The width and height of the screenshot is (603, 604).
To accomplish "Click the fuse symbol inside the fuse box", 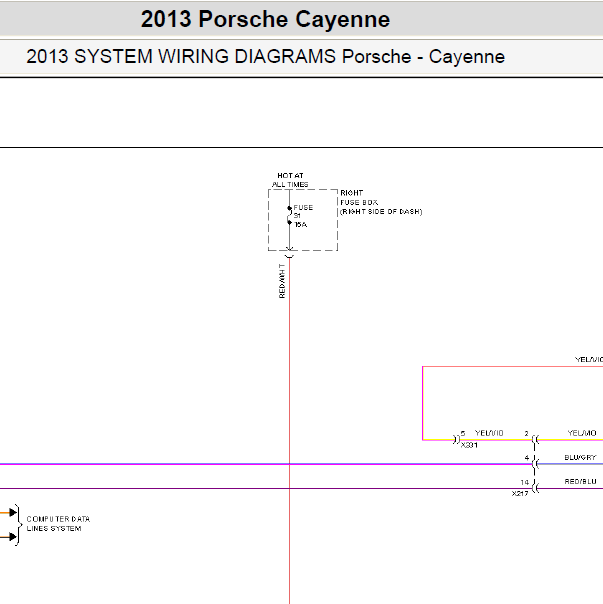I will (x=289, y=215).
